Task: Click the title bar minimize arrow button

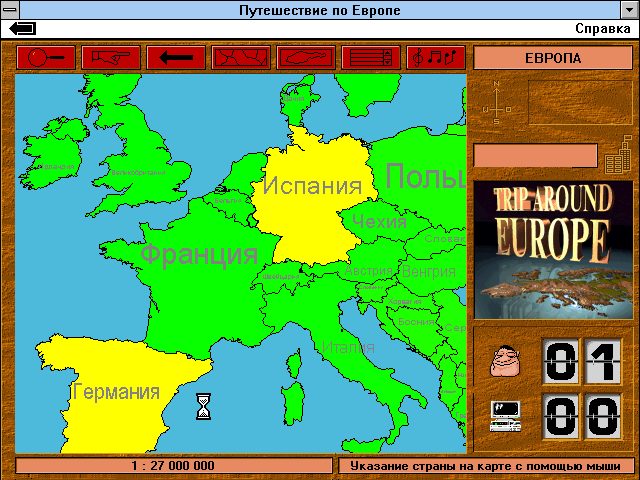Action: [630, 10]
